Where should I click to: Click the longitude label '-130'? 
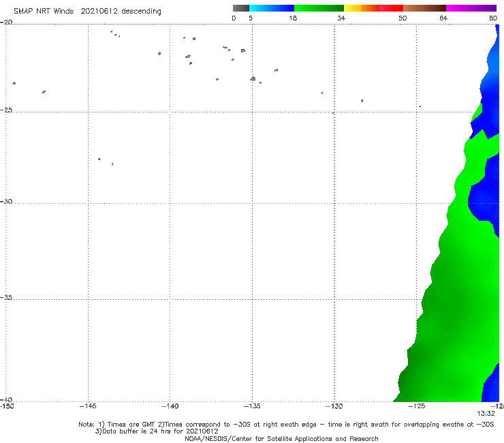point(334,406)
